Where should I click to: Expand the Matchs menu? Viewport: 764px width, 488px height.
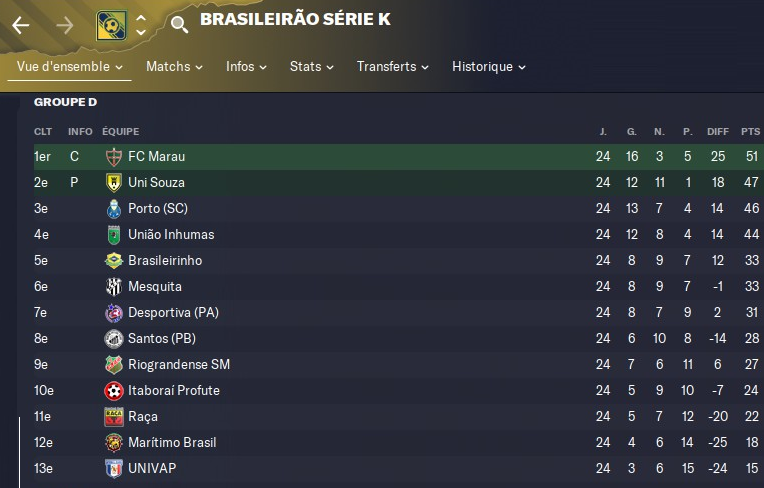click(174, 67)
